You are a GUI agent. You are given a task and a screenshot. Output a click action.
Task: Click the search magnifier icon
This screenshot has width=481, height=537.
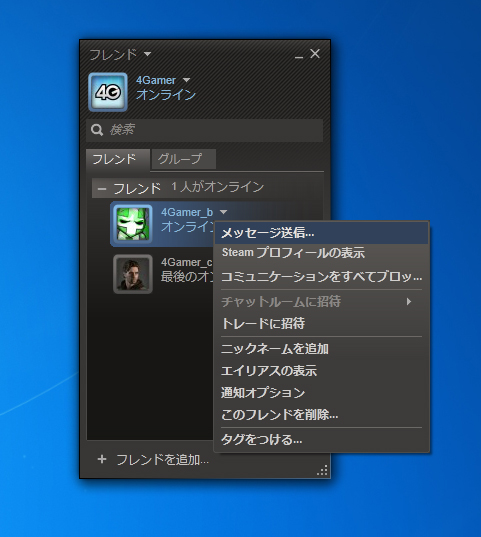(x=97, y=130)
